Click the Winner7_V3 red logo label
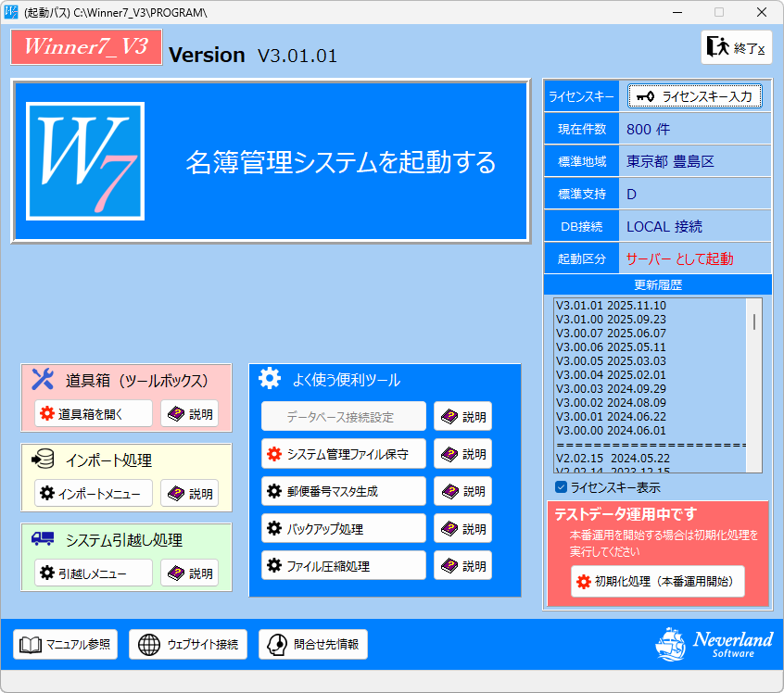This screenshot has height=693, width=784. pyautogui.click(x=86, y=47)
